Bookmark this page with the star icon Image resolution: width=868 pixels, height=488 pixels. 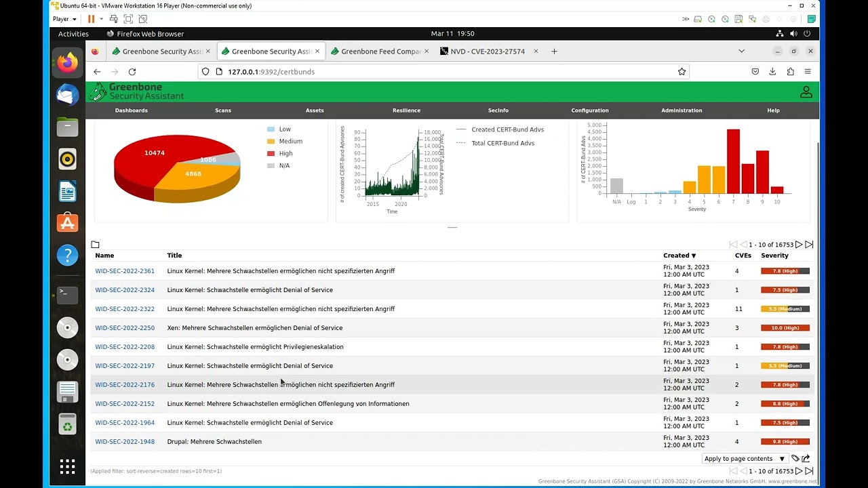682,72
